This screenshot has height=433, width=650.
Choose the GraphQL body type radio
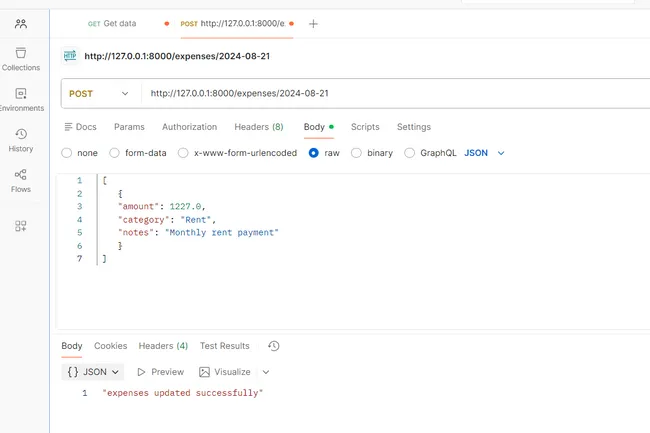[410, 153]
